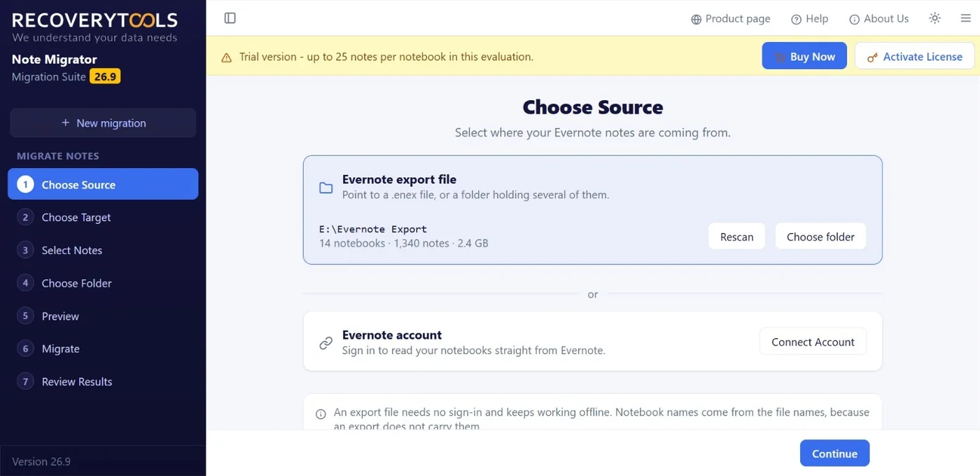The image size is (980, 476).
Task: Click the question mark Help icon
Action: [796, 20]
